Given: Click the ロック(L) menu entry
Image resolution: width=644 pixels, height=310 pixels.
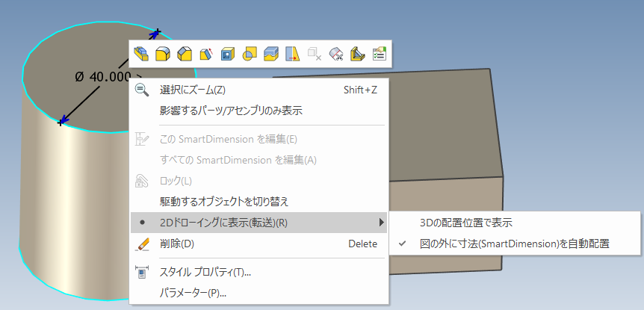Looking at the screenshot, I should 258,181.
